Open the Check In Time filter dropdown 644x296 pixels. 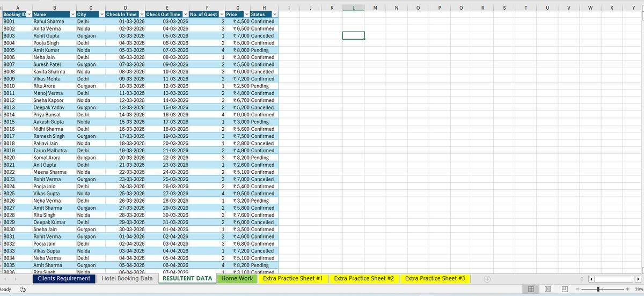[x=141, y=14]
